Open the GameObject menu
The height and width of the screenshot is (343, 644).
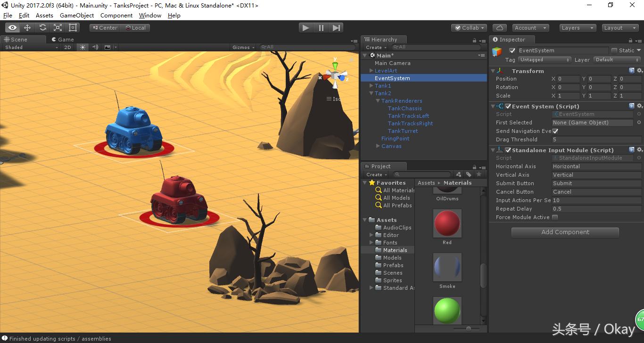click(77, 15)
